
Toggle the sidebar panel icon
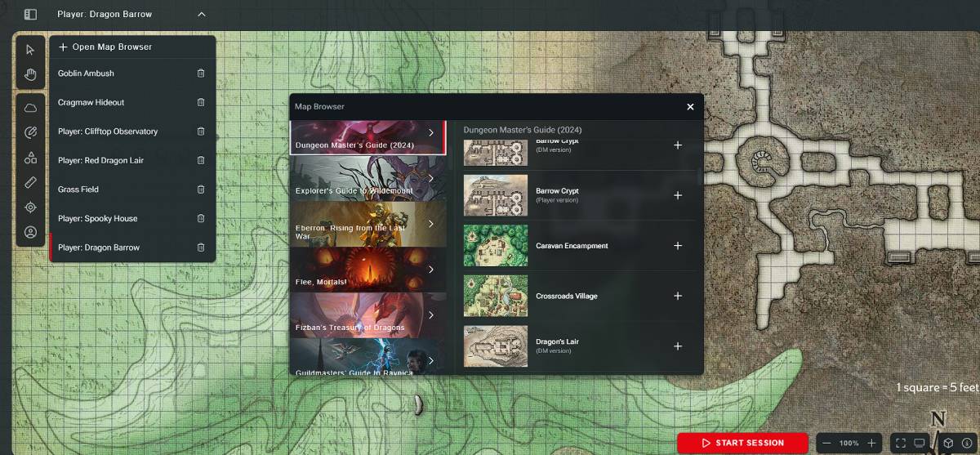point(30,14)
